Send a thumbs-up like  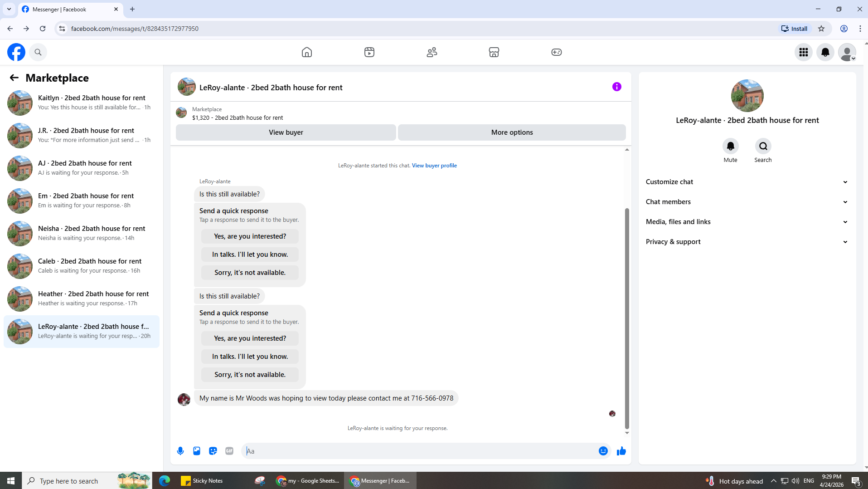(621, 451)
